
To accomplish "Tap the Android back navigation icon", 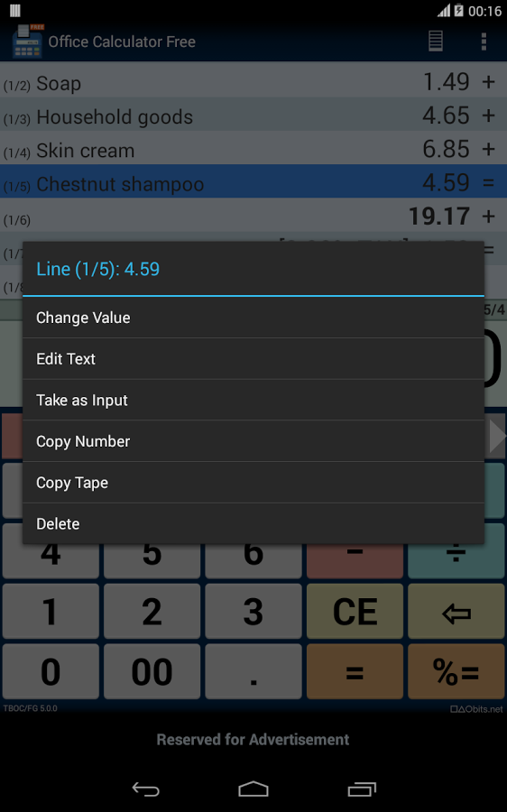I will [145, 789].
